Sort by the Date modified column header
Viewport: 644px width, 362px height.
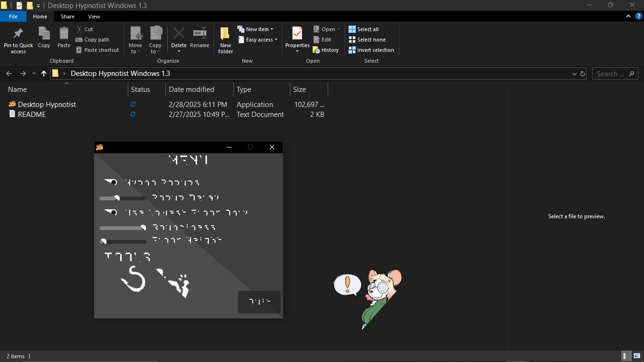point(199,90)
